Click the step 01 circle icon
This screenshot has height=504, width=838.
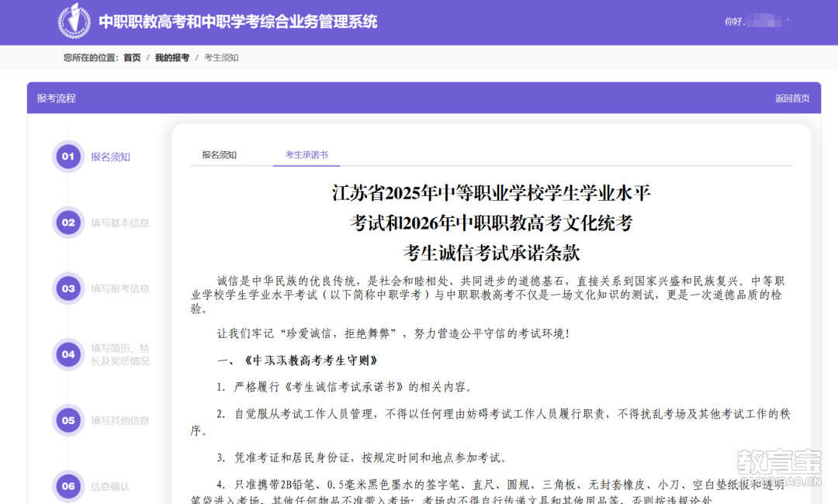click(x=68, y=157)
